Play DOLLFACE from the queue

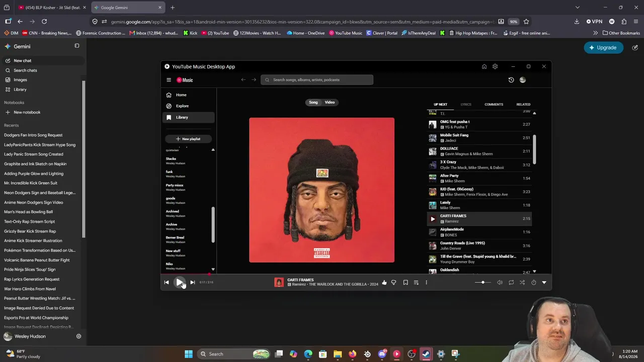click(479, 151)
